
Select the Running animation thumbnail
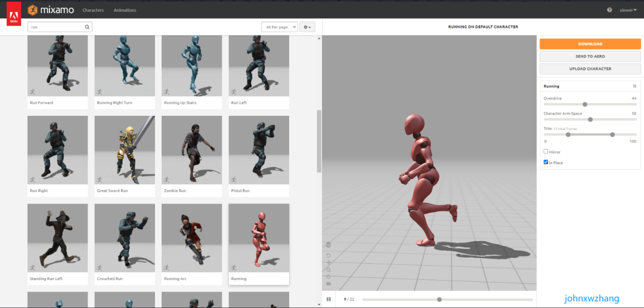point(259,238)
